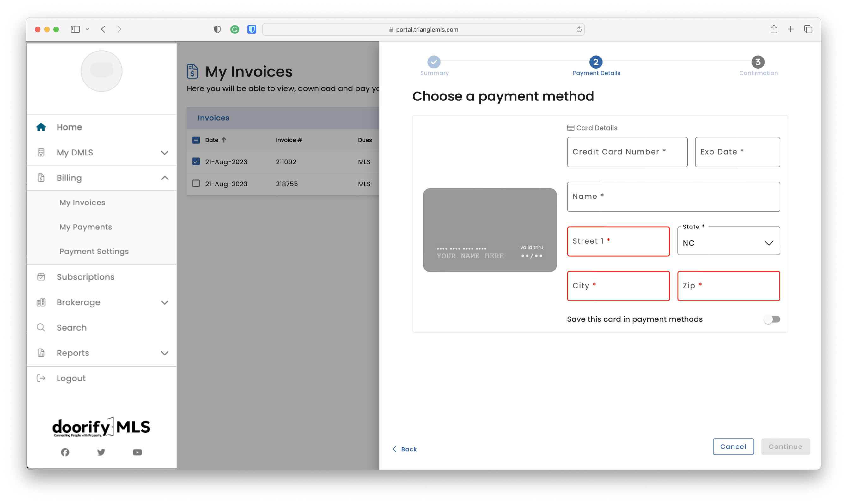Click the Home icon in sidebar

click(41, 127)
